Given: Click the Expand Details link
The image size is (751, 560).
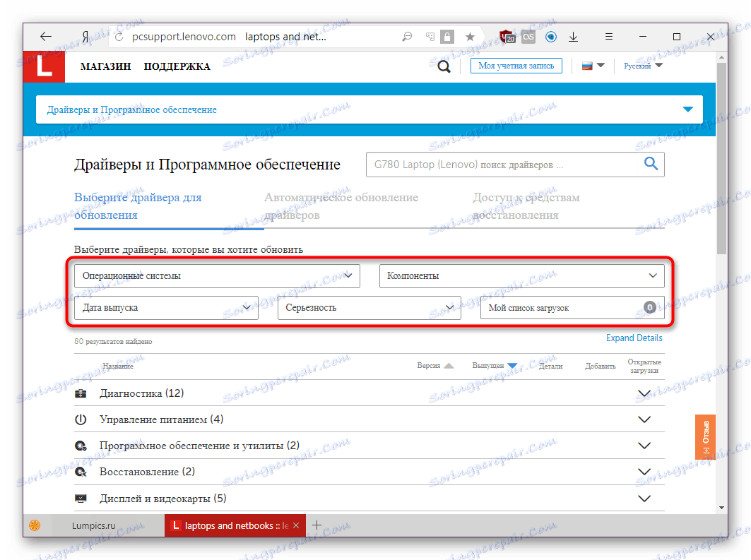Looking at the screenshot, I should point(634,338).
